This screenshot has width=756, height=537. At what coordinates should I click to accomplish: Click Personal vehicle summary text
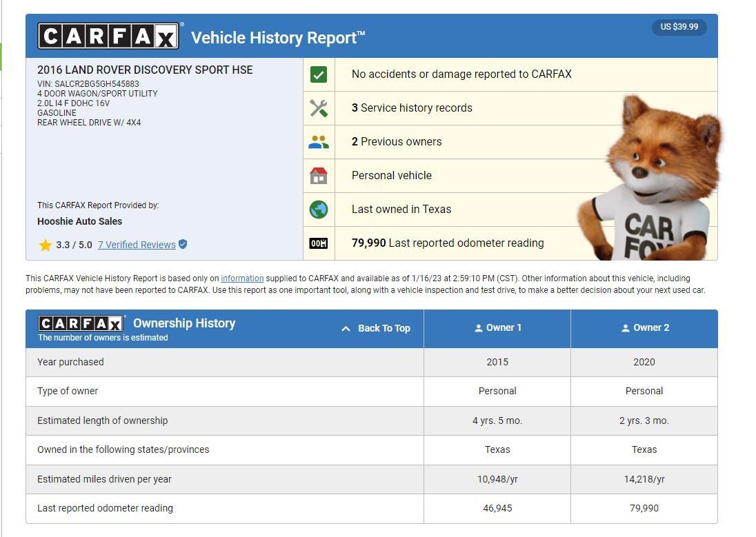click(392, 176)
